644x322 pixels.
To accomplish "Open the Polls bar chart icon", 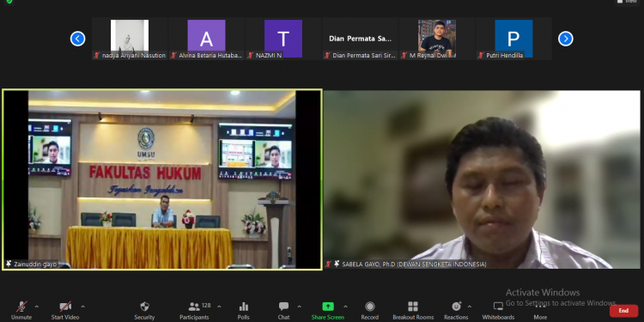I will [x=244, y=310].
